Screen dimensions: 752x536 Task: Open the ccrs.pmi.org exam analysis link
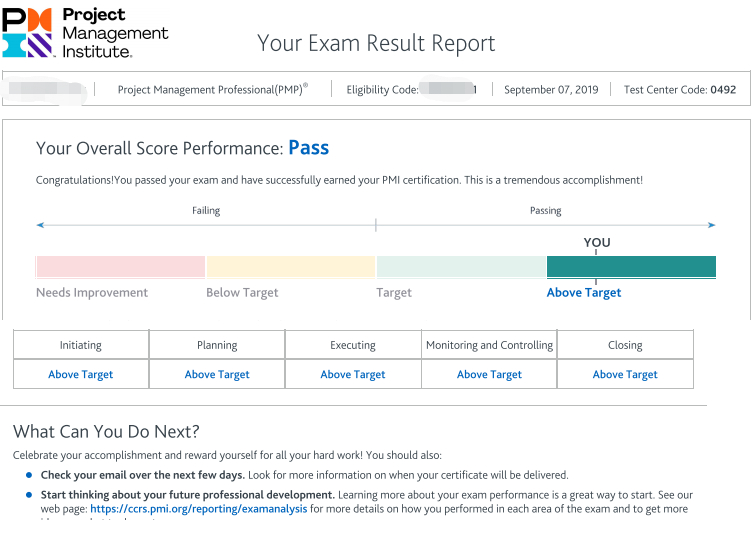pos(199,509)
